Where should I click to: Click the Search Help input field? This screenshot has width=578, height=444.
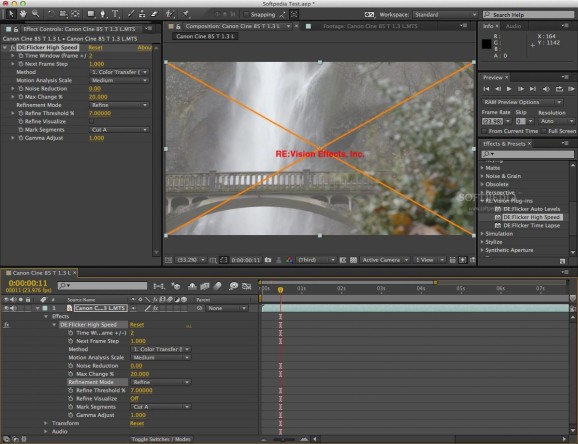pos(528,15)
